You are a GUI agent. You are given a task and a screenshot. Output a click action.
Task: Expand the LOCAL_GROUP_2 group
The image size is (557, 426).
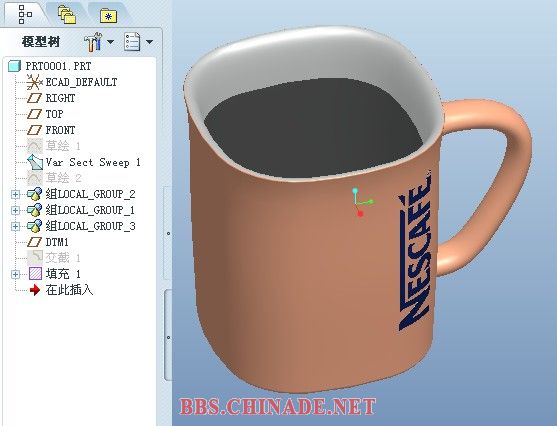point(15,194)
